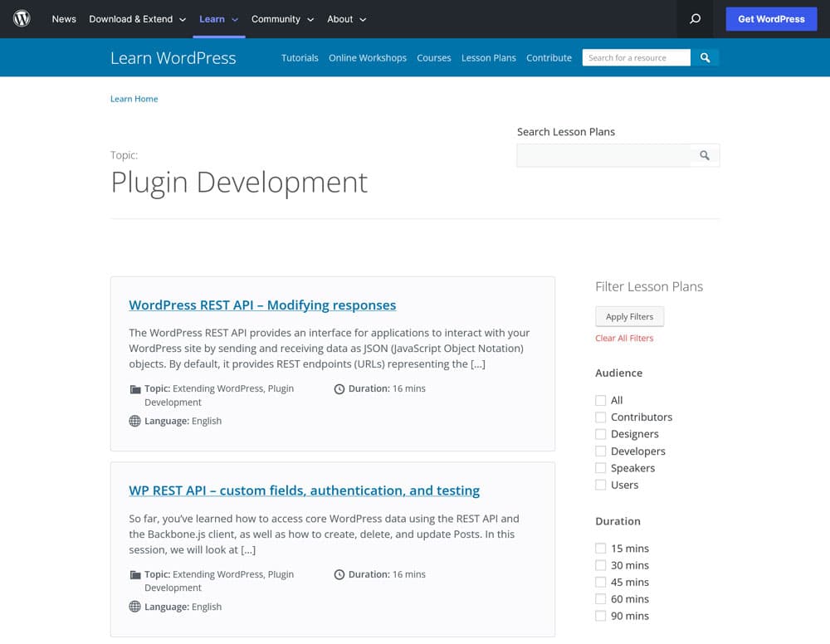Expand the Download & Extend menu
The height and width of the screenshot is (644, 830).
[x=137, y=19]
